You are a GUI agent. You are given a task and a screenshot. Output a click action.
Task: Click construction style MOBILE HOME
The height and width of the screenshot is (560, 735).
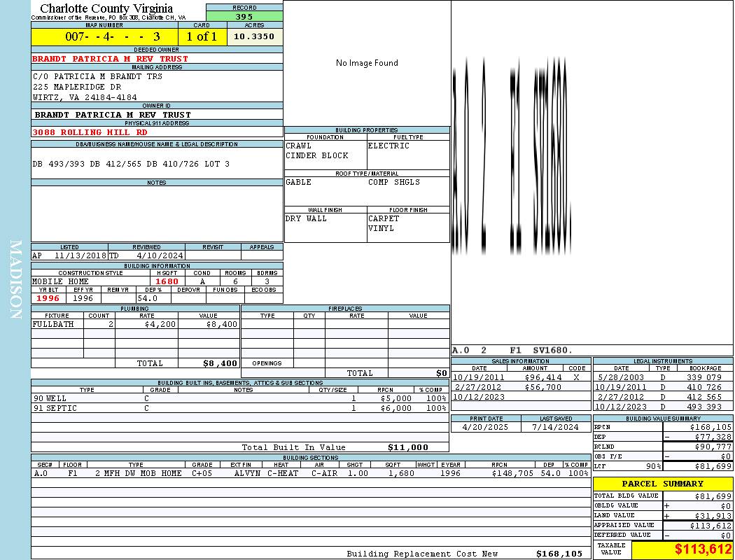[60, 281]
